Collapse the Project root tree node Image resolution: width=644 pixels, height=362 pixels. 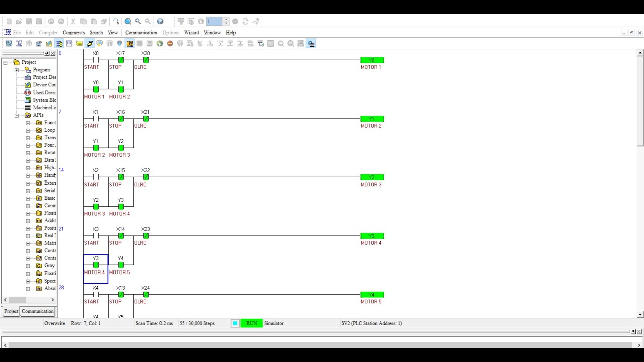point(5,62)
